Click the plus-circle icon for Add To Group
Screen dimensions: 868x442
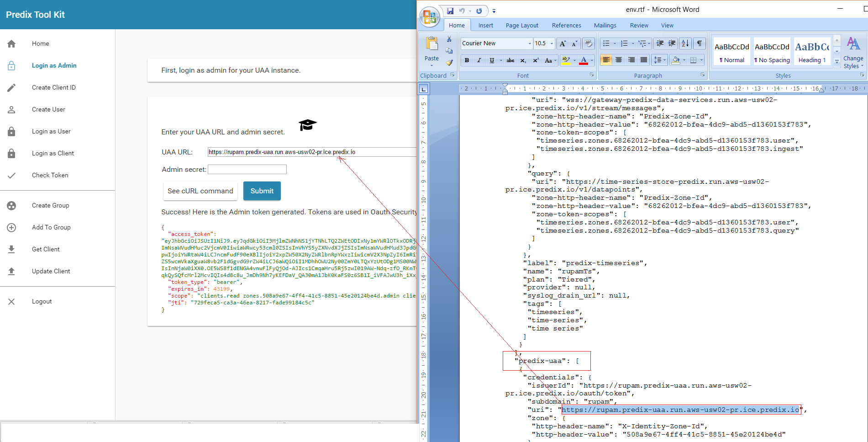click(x=11, y=228)
